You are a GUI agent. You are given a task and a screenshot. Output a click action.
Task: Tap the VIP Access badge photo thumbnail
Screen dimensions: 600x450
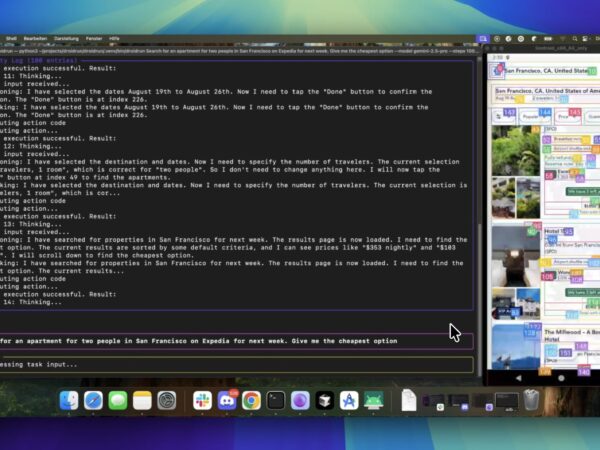coord(504,304)
